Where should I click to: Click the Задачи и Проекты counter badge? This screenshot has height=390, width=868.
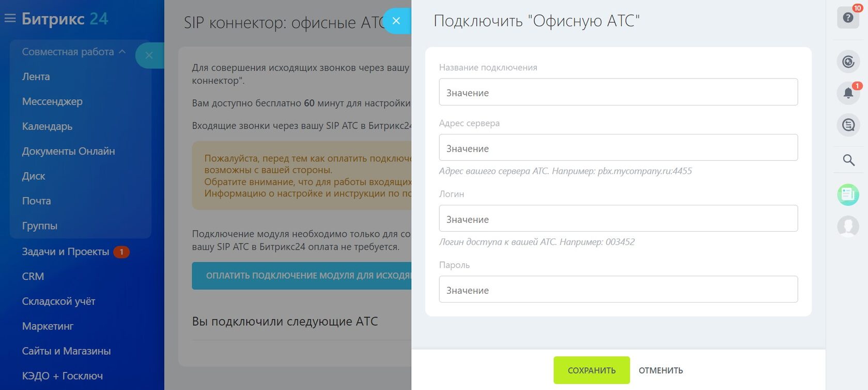tap(121, 252)
